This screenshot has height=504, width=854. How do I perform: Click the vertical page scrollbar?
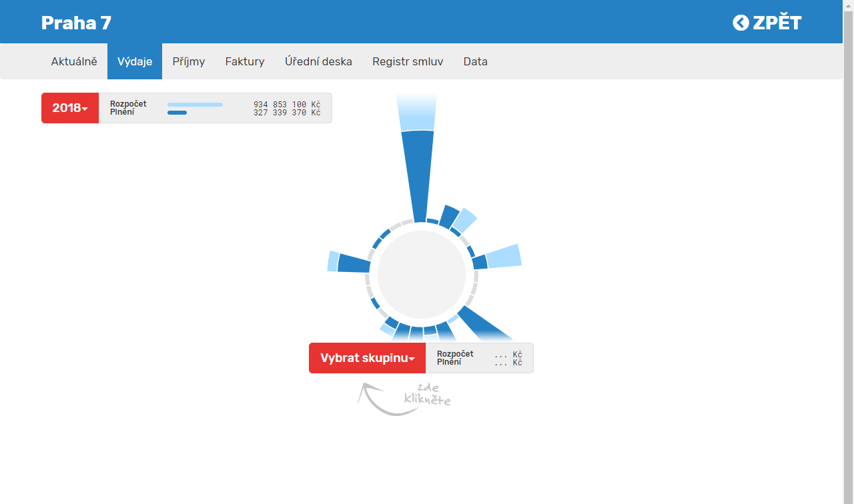click(848, 200)
